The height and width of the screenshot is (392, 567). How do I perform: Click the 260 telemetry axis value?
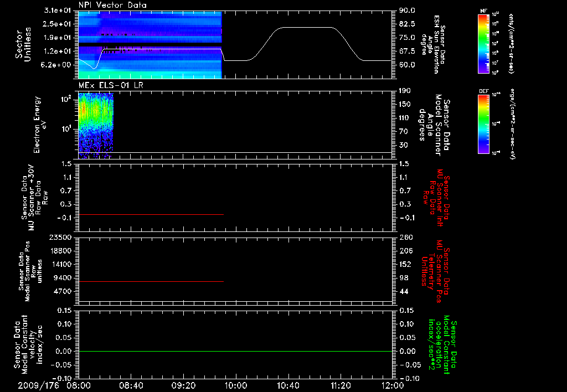click(405, 237)
